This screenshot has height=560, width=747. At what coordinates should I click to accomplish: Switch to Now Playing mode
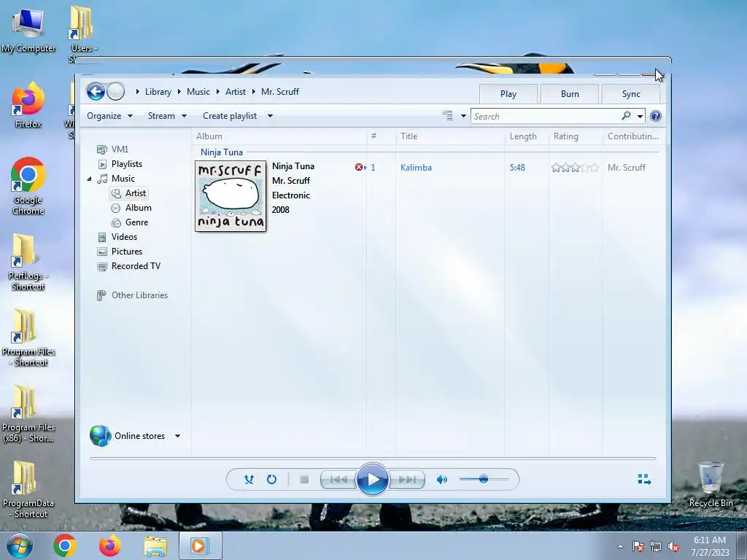point(644,480)
